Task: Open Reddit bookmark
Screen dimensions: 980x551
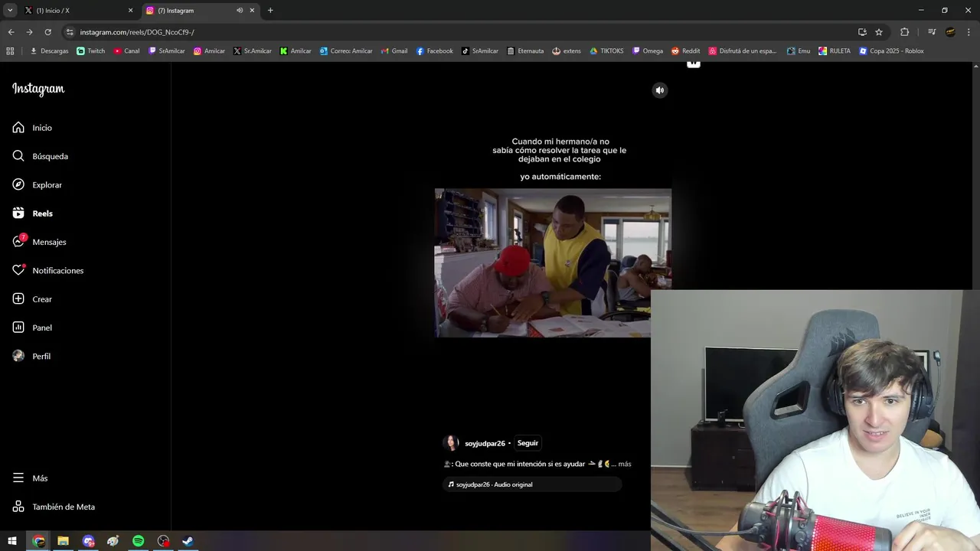Action: pyautogui.click(x=685, y=51)
